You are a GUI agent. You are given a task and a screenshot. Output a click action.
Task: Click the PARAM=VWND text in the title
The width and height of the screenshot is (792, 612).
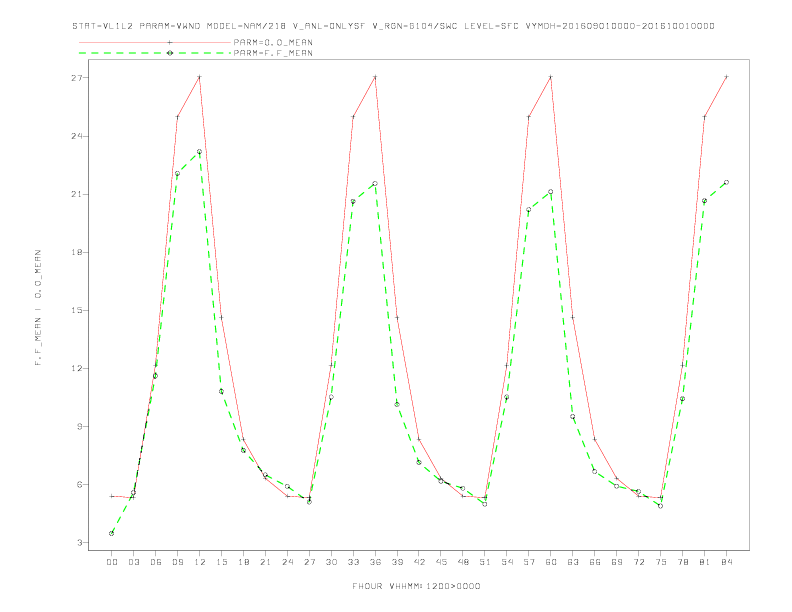170,26
